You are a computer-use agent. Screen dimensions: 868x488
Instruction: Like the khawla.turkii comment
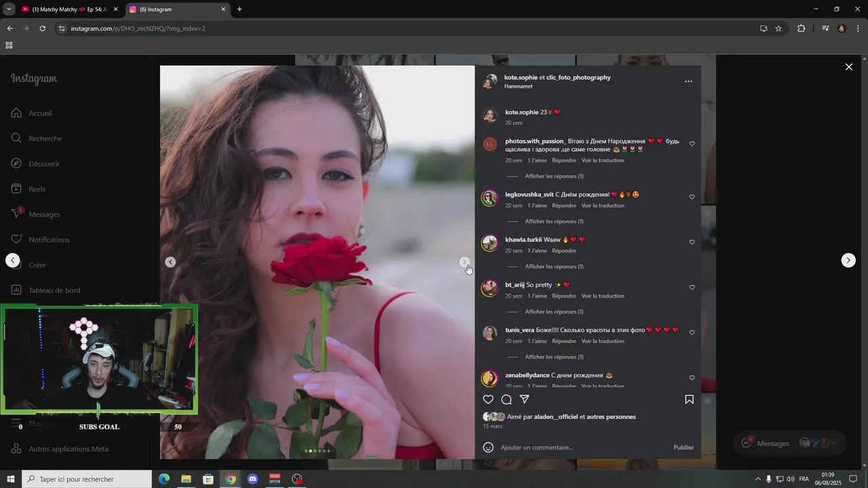(692, 242)
